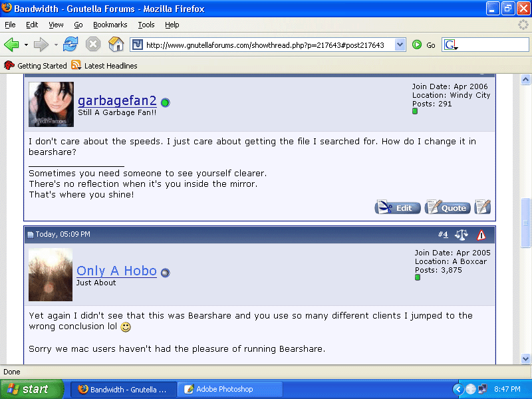Open the address bar URL history dropdown
532x399 pixels.
(x=400, y=45)
